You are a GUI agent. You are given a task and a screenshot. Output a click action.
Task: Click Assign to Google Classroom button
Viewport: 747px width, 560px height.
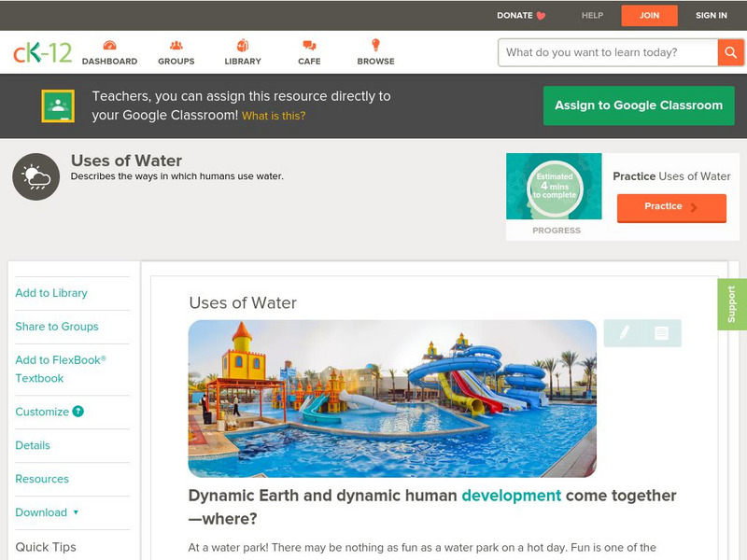[639, 105]
